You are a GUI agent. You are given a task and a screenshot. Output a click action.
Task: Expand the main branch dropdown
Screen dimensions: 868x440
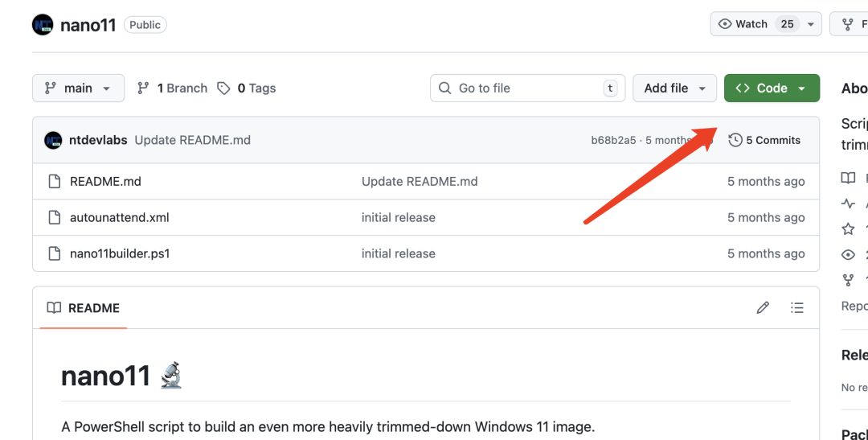click(78, 88)
